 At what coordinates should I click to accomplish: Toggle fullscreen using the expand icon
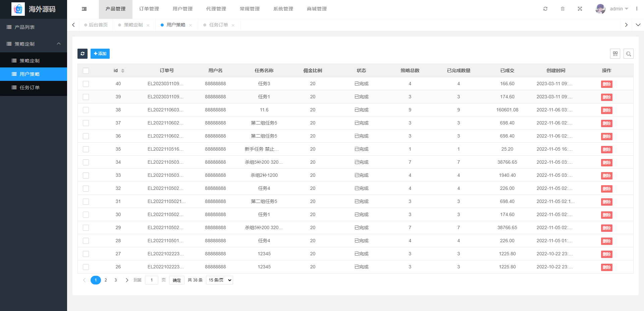click(580, 9)
